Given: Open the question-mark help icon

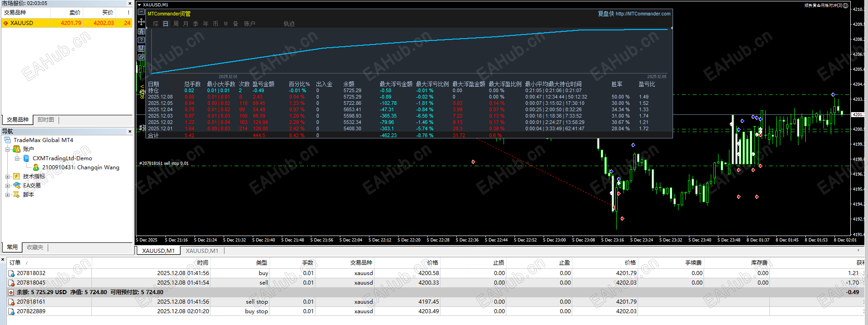Looking at the screenshot, I should [x=141, y=39].
